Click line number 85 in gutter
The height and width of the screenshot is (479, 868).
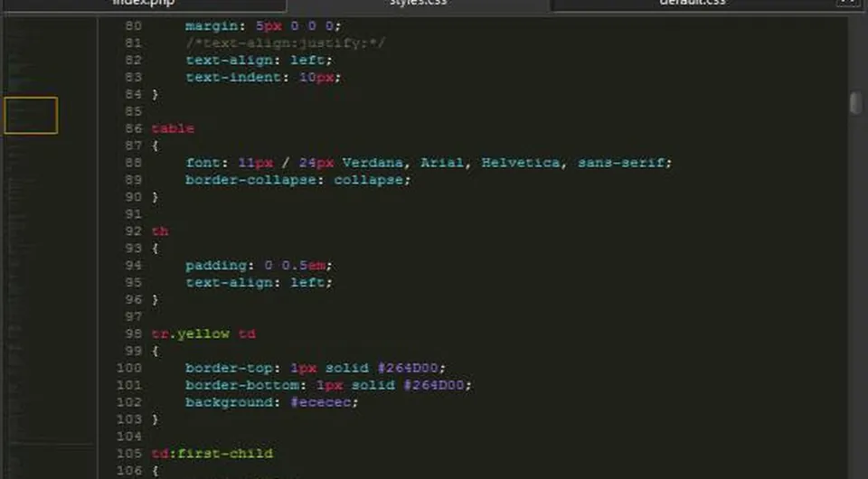(x=134, y=111)
